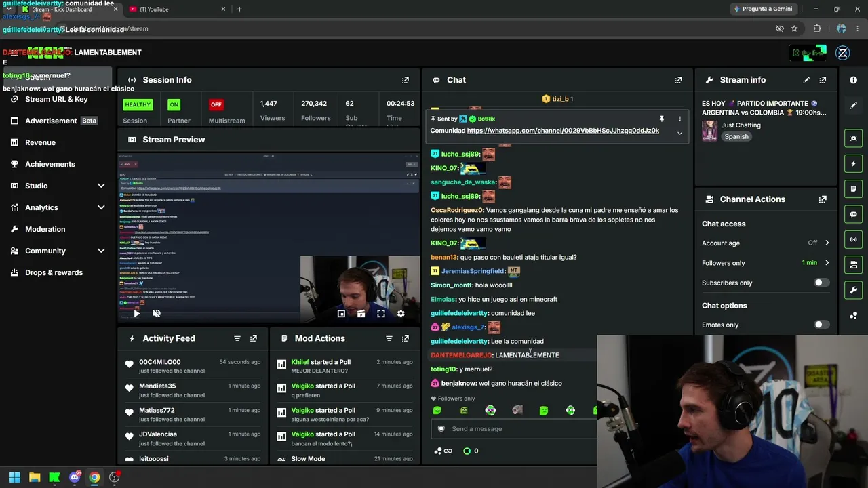Expand the Studio sidebar section

101,186
